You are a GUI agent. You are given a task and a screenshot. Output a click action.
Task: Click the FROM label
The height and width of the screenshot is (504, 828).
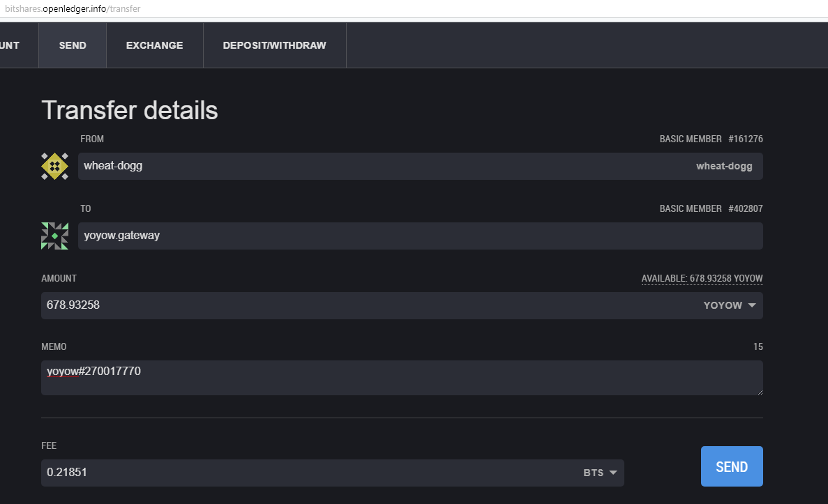tap(92, 139)
